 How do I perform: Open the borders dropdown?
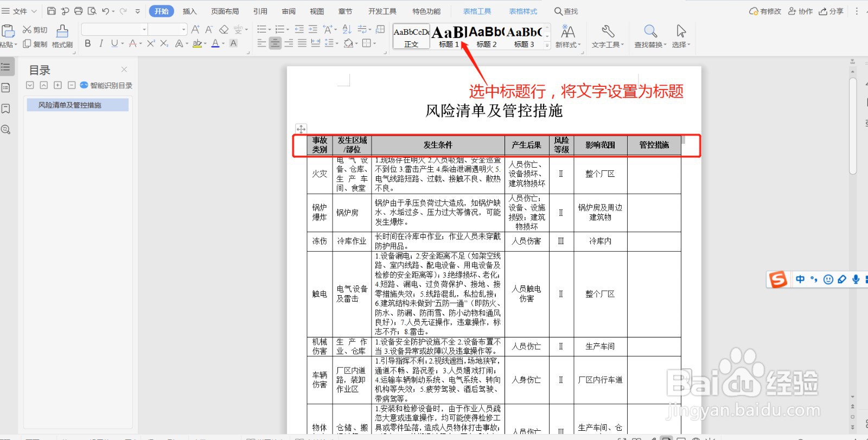pos(375,43)
